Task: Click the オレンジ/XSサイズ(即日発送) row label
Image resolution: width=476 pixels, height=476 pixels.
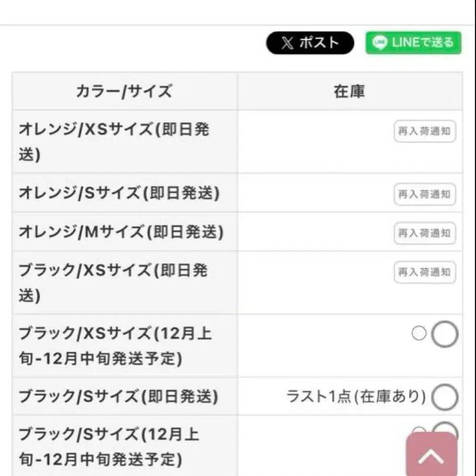Action: click(x=114, y=141)
